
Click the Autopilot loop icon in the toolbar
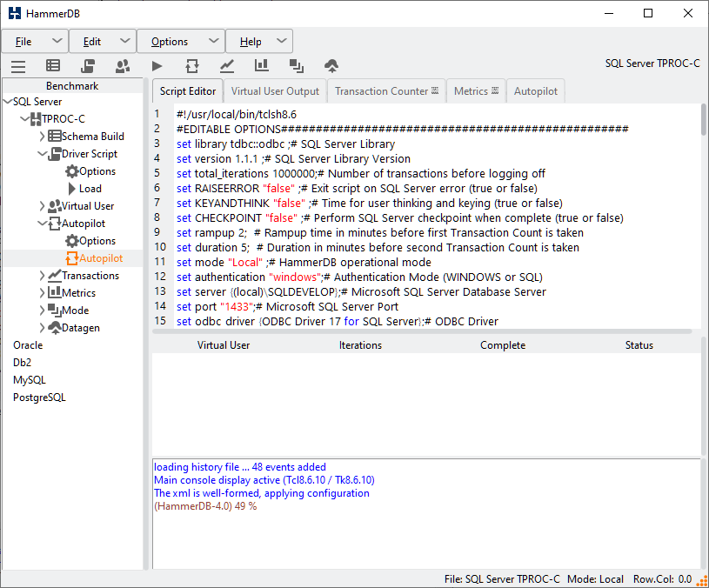click(192, 65)
